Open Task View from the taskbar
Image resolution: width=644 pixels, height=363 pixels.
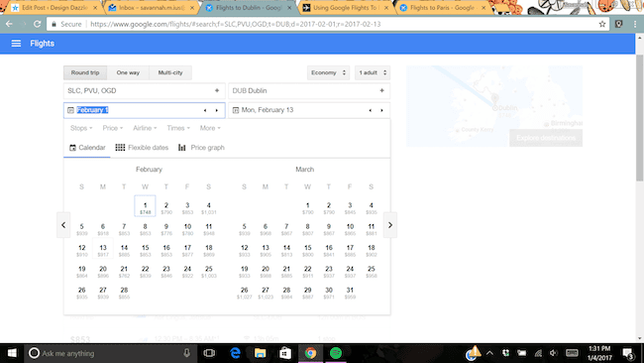click(x=209, y=353)
